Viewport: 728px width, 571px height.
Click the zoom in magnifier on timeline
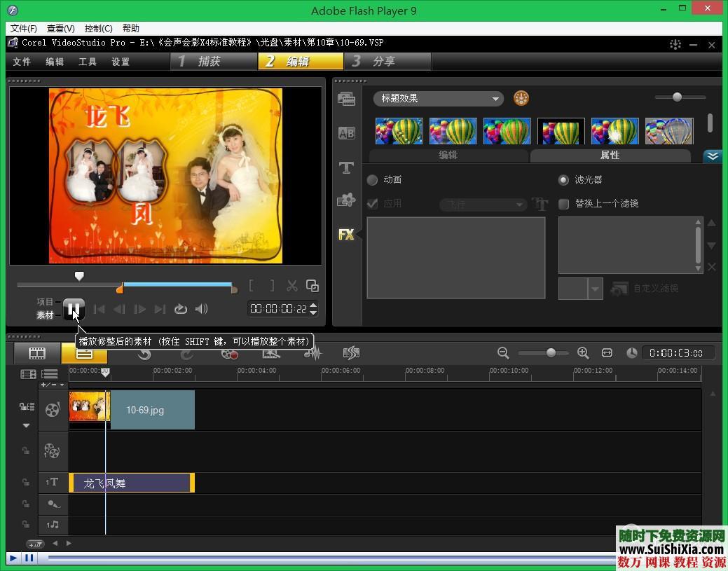pyautogui.click(x=583, y=353)
